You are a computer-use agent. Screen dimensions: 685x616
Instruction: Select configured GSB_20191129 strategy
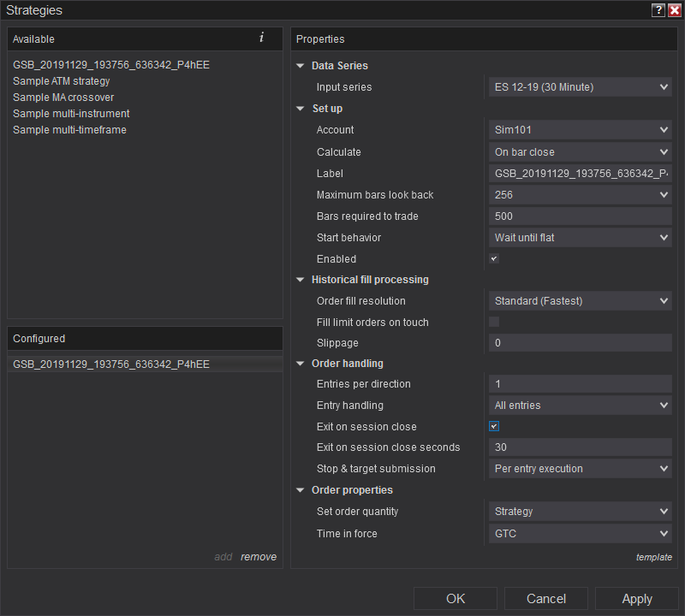click(x=111, y=364)
